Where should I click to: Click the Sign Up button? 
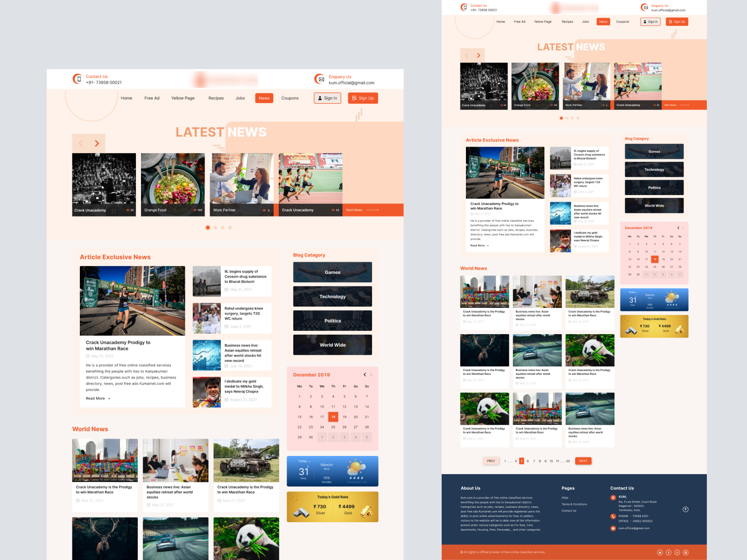click(363, 98)
